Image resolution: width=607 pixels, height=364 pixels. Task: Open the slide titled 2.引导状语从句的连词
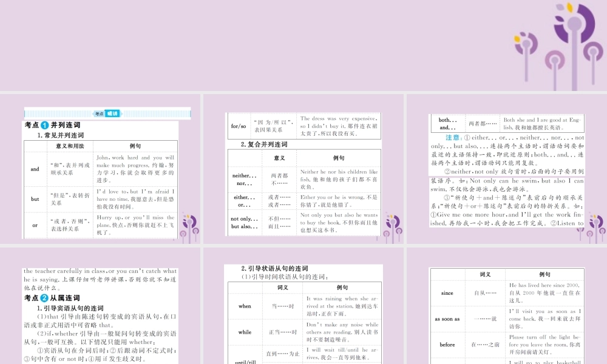pos(303,306)
